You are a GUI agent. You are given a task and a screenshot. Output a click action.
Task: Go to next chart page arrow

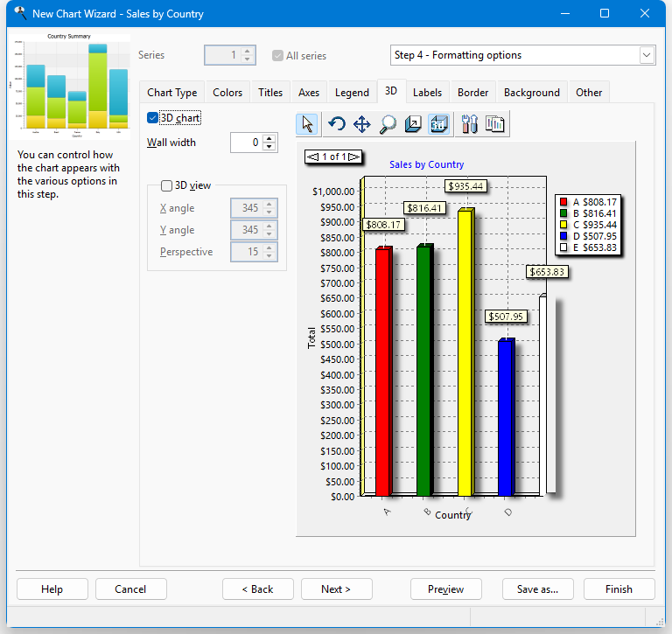[x=353, y=157]
